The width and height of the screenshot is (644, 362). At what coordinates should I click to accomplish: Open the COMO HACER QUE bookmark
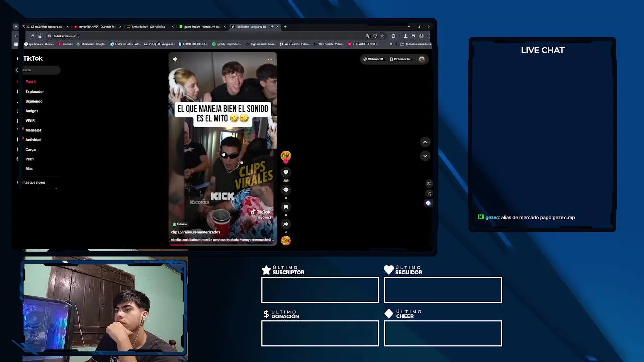193,44
